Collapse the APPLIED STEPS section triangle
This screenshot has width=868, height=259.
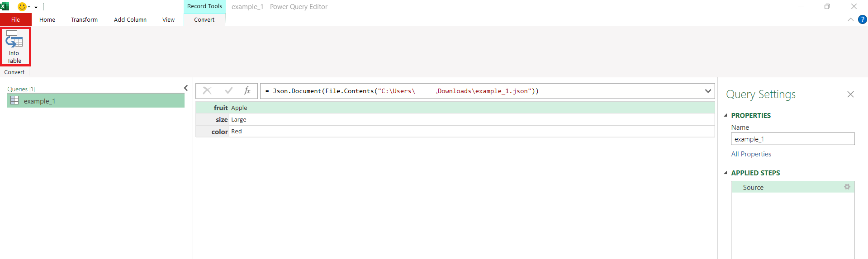click(x=726, y=173)
